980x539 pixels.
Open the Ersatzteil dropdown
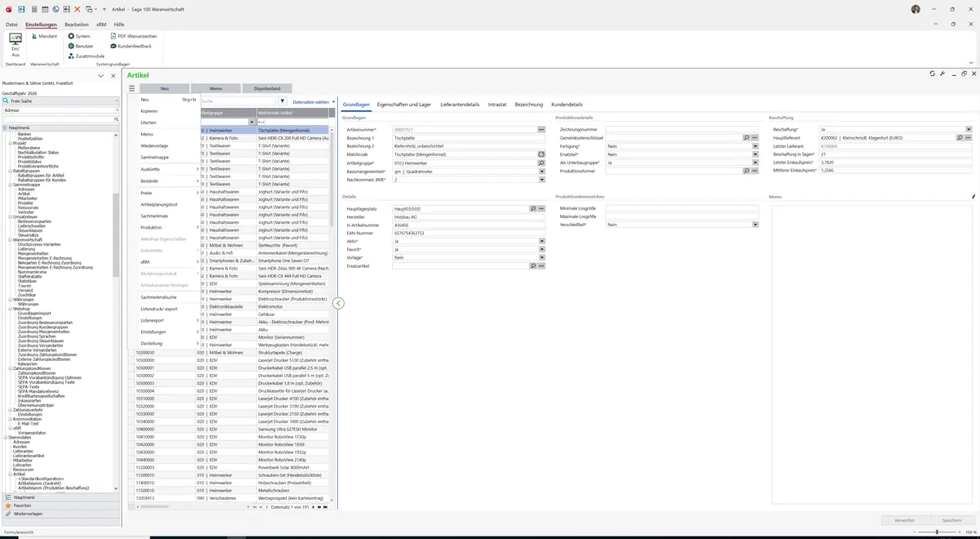click(755, 154)
